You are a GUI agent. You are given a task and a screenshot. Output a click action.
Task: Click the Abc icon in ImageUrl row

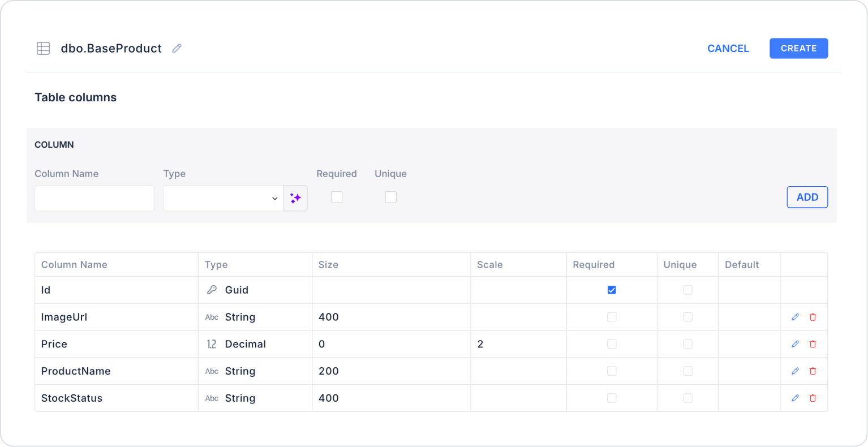coord(212,317)
